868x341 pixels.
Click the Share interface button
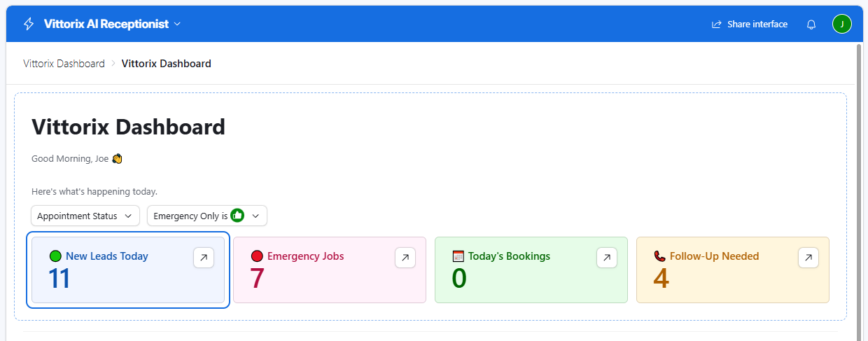click(750, 25)
